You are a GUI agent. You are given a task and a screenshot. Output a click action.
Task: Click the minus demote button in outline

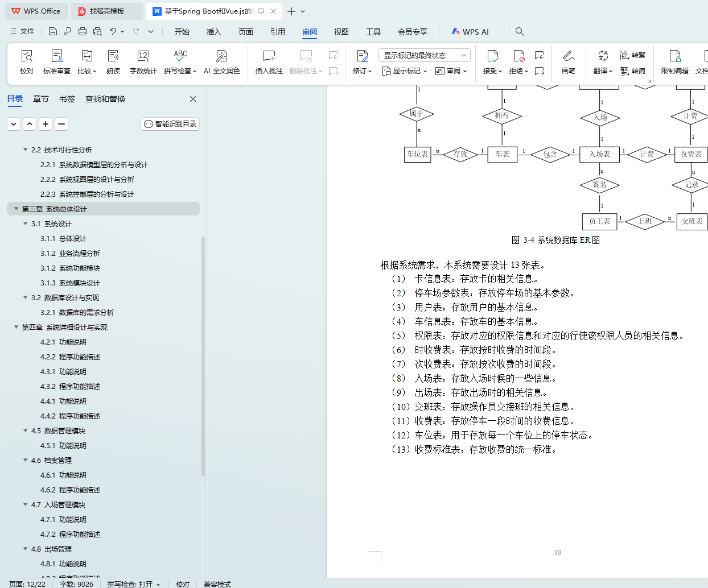tap(61, 123)
